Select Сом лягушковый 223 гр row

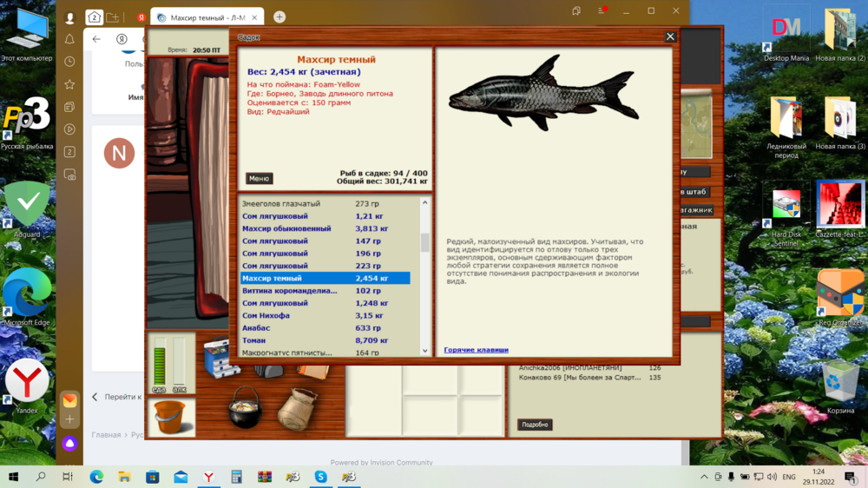[325, 266]
